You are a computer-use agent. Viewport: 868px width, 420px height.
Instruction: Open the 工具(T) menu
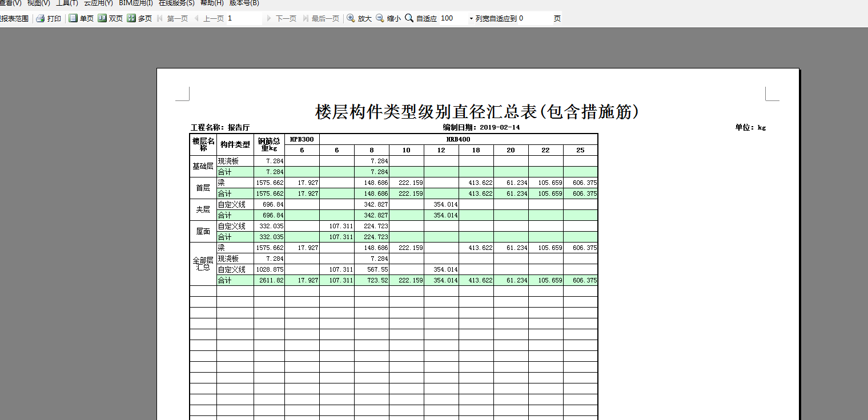pos(67,3)
